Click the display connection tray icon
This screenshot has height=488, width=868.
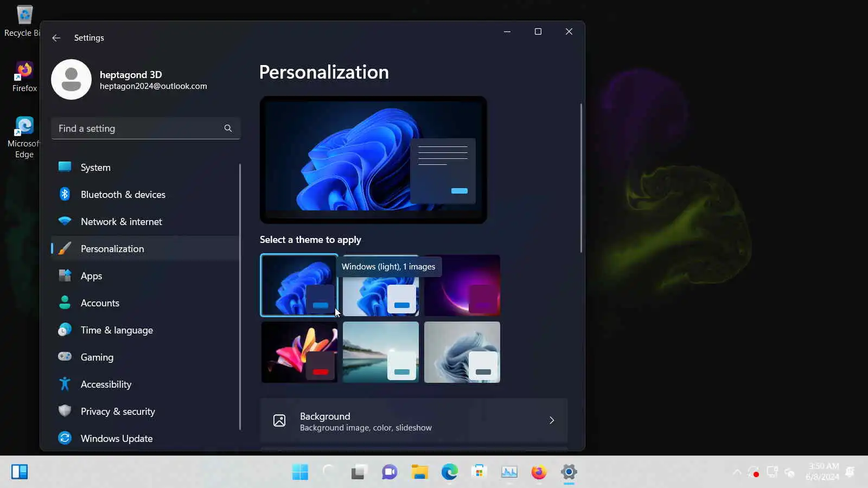772,472
